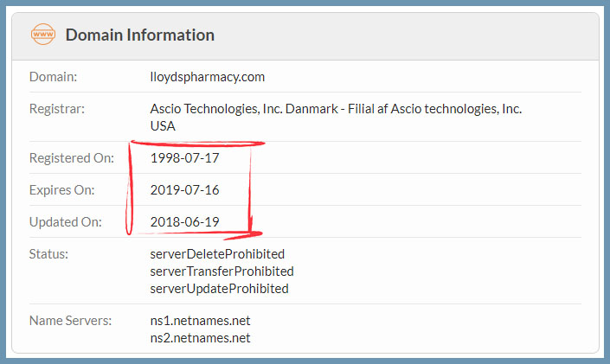Screen dimensions: 610x364
Task: Click the Domain Information heading
Action: pos(139,35)
